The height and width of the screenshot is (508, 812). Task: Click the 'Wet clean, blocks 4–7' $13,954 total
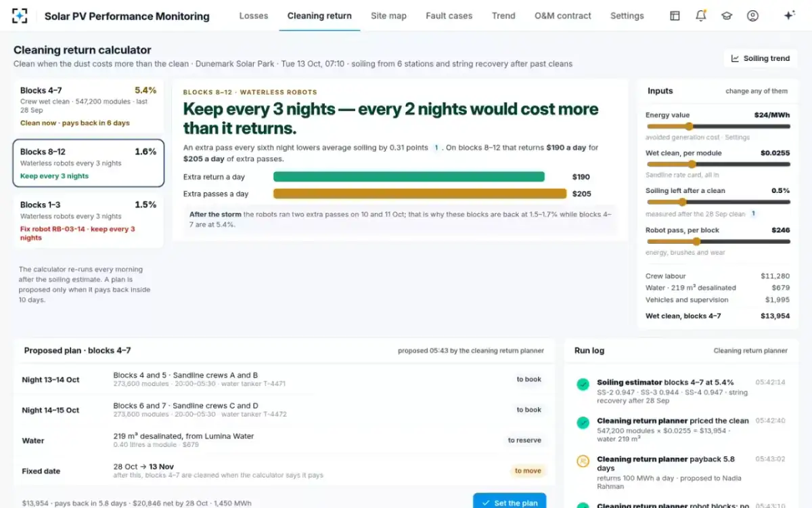[x=775, y=316]
